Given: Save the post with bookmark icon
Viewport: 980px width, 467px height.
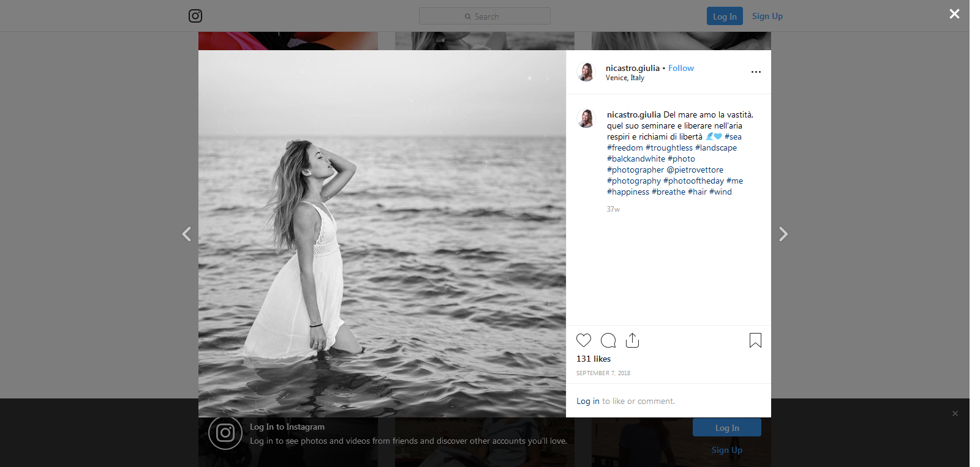Looking at the screenshot, I should pos(755,340).
